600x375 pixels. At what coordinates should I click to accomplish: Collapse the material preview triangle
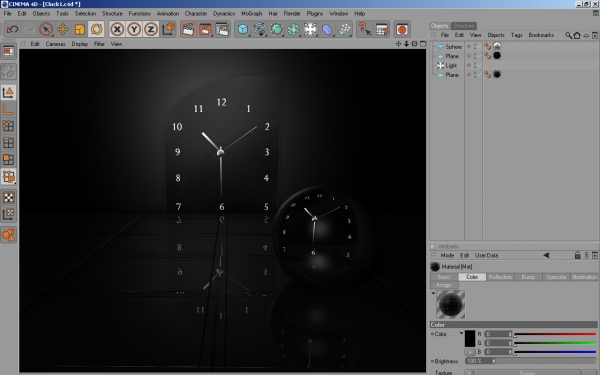pyautogui.click(x=433, y=293)
